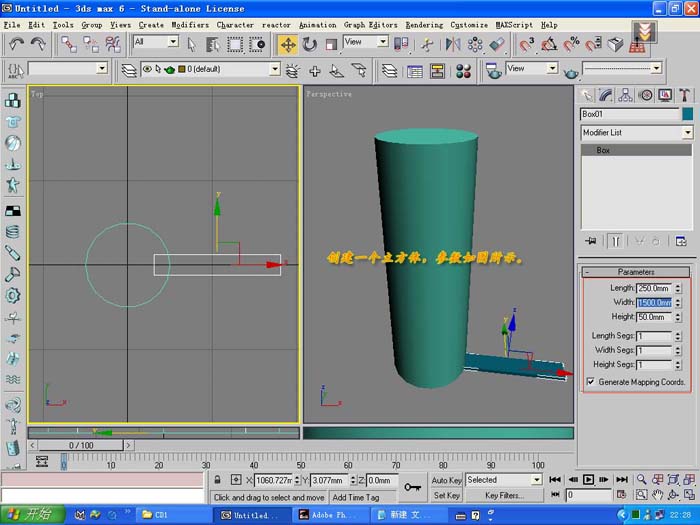Open the Graph Editors menu
Screen dimensions: 700x525
[x=371, y=25]
